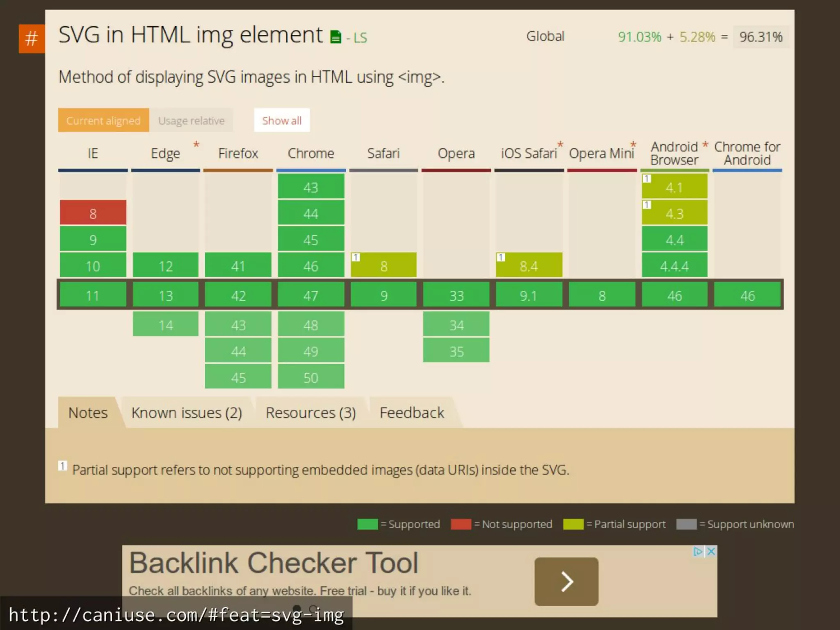This screenshot has height=630, width=840.
Task: Click note marker on Safari 8 cell
Action: pyautogui.click(x=356, y=257)
